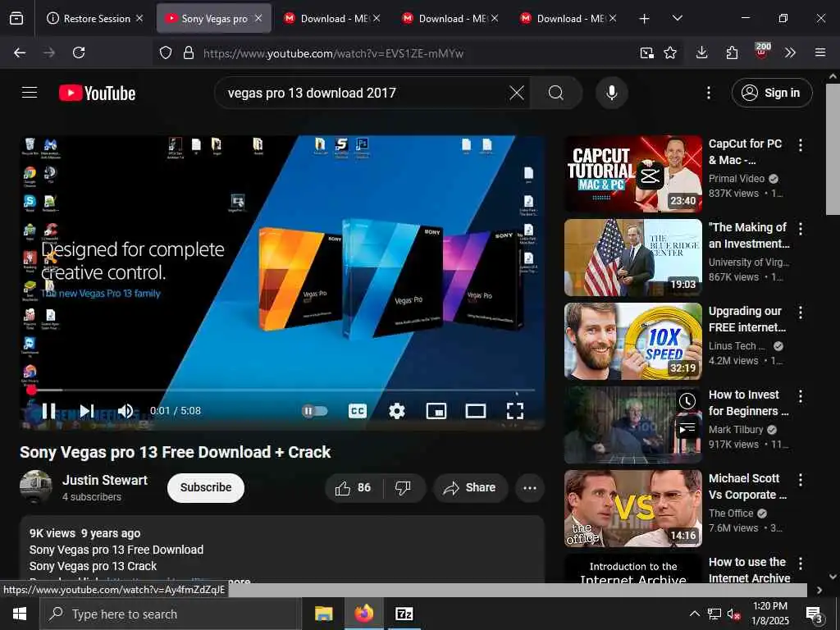The width and height of the screenshot is (840, 630).
Task: Subscribe to Justin Stewart
Action: (206, 487)
